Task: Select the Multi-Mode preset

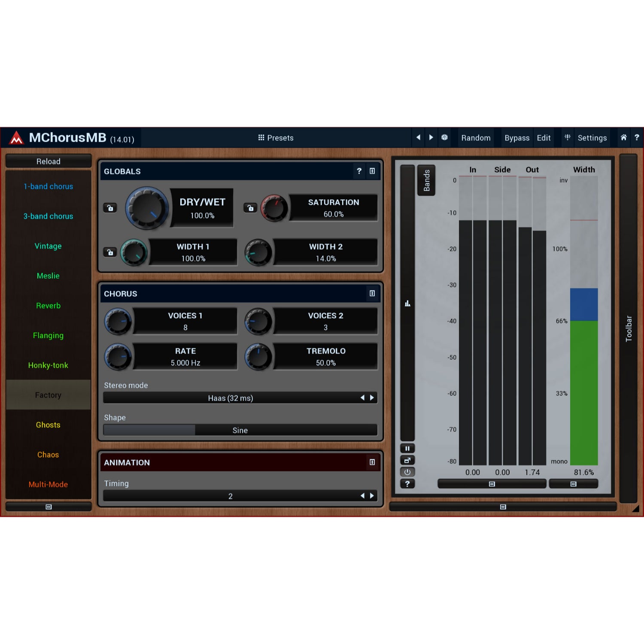Action: 48,484
